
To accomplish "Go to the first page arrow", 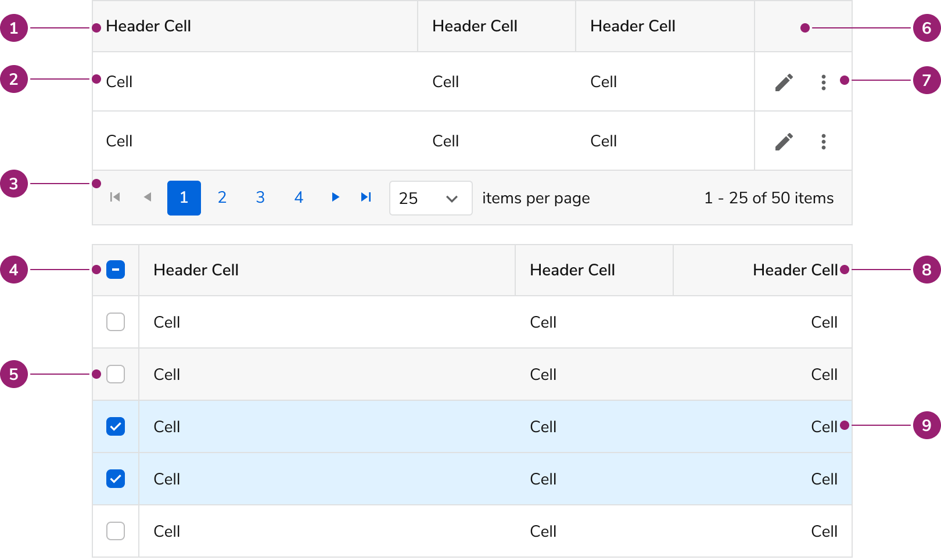I will coord(115,198).
